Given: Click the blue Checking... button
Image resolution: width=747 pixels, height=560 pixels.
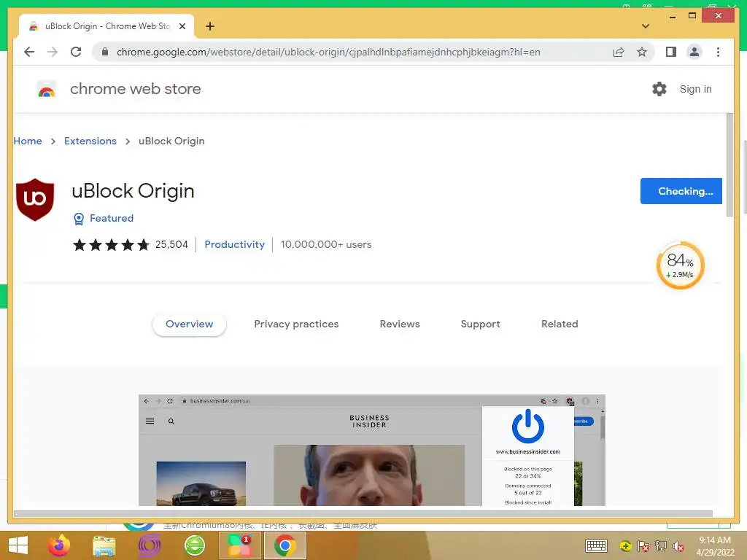Looking at the screenshot, I should tap(681, 191).
